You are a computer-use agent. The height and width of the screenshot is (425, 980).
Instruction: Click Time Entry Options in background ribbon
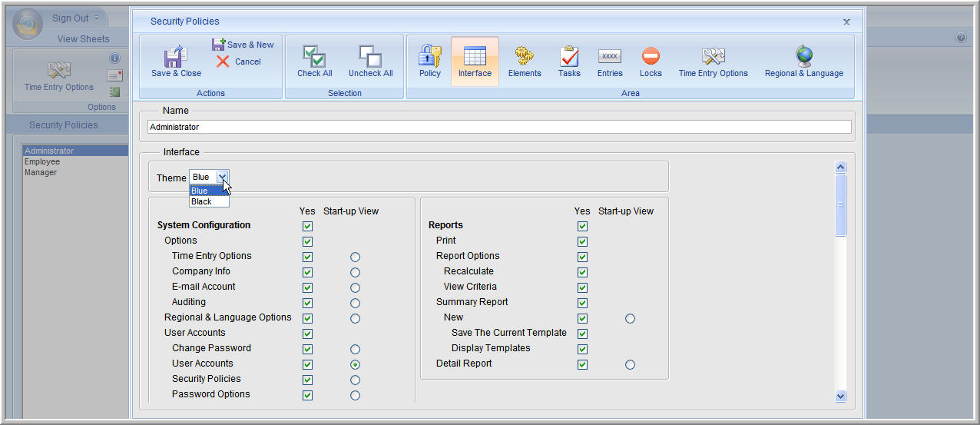coord(59,77)
